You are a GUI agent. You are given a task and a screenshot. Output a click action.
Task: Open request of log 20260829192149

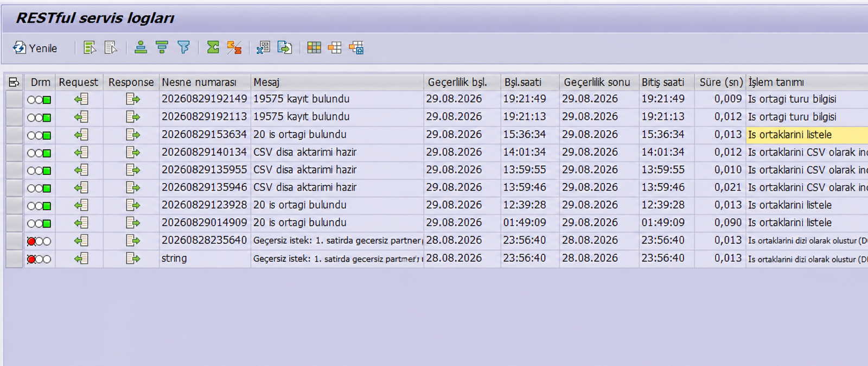tap(81, 99)
